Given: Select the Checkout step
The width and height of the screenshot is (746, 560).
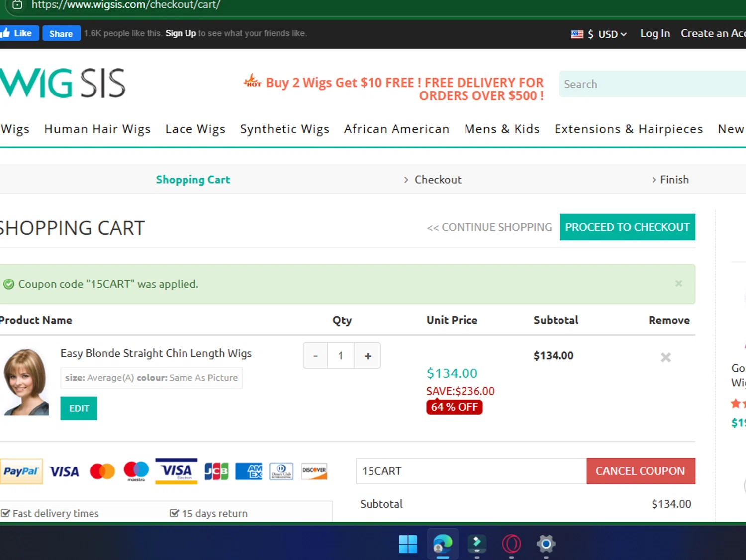Looking at the screenshot, I should [x=438, y=180].
